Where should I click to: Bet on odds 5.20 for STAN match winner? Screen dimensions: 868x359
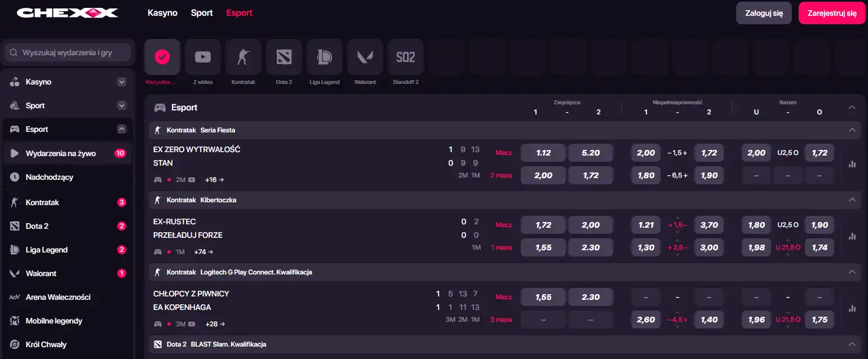(591, 153)
